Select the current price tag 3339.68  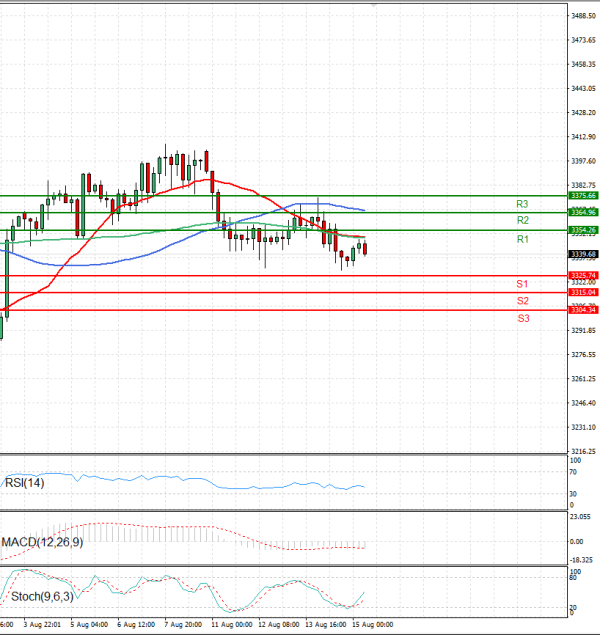pyautogui.click(x=583, y=254)
